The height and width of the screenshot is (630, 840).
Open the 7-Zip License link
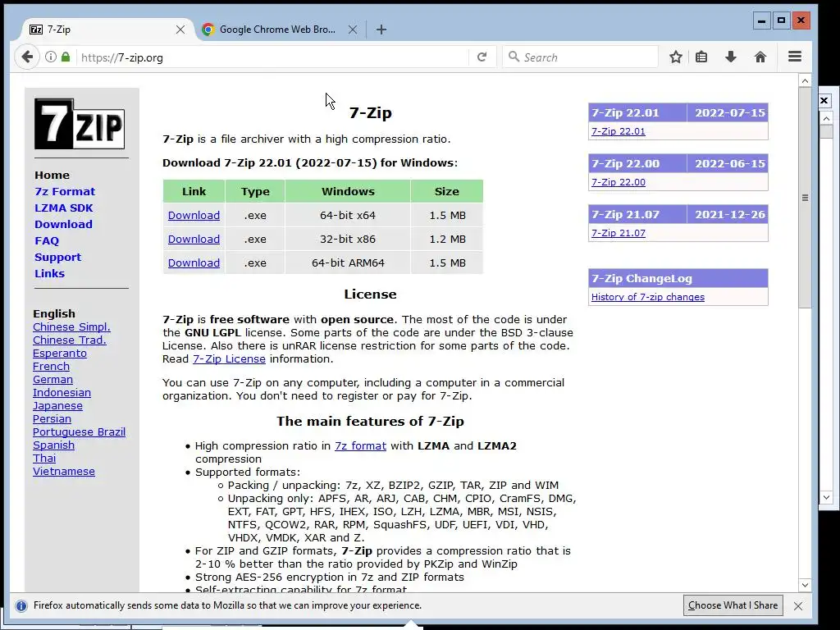(230, 359)
